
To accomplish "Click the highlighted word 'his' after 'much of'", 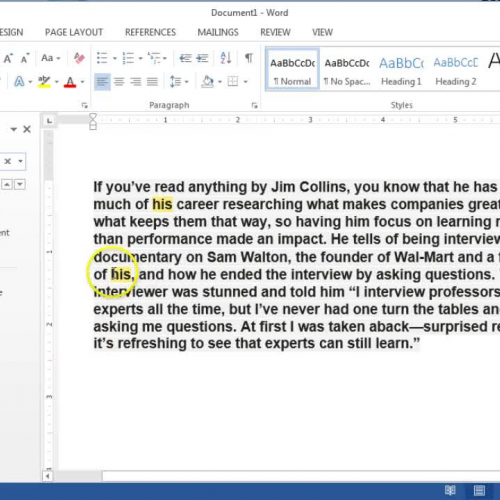I will [162, 204].
